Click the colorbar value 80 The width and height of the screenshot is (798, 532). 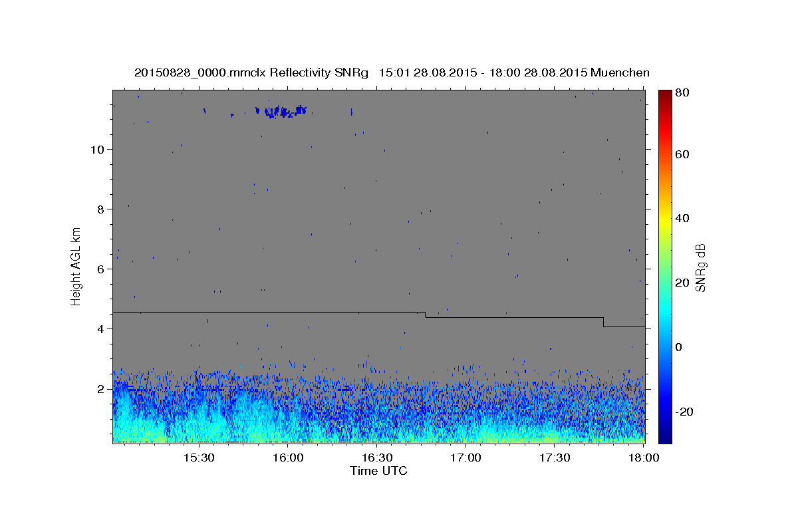pos(684,93)
